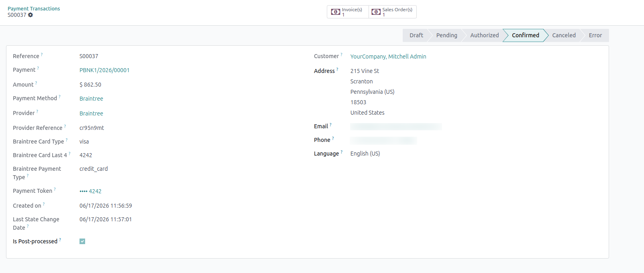Viewport: 644px width, 273px height.
Task: Show help tooltip for Provider field
Action: [x=37, y=111]
